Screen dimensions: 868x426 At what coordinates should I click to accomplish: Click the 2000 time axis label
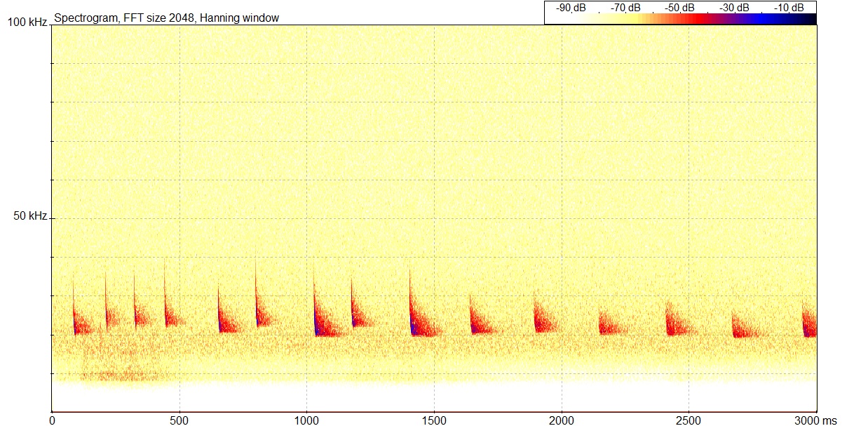click(562, 420)
